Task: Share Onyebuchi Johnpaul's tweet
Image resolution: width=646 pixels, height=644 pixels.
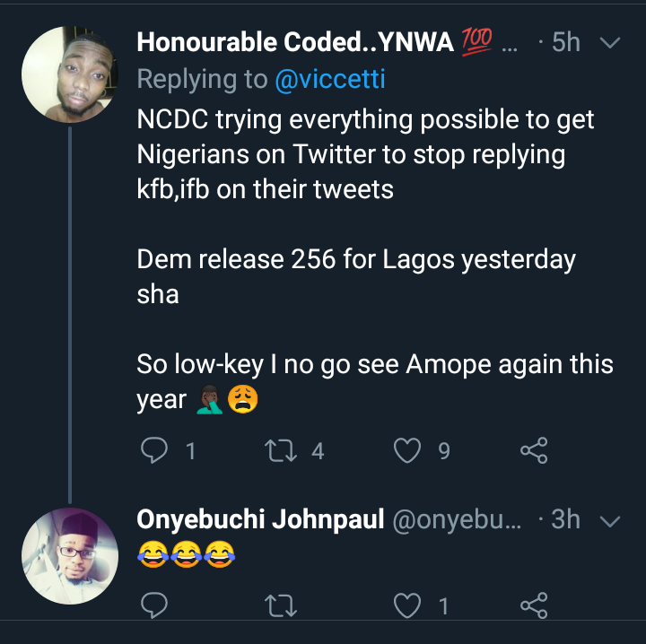Action: click(534, 607)
